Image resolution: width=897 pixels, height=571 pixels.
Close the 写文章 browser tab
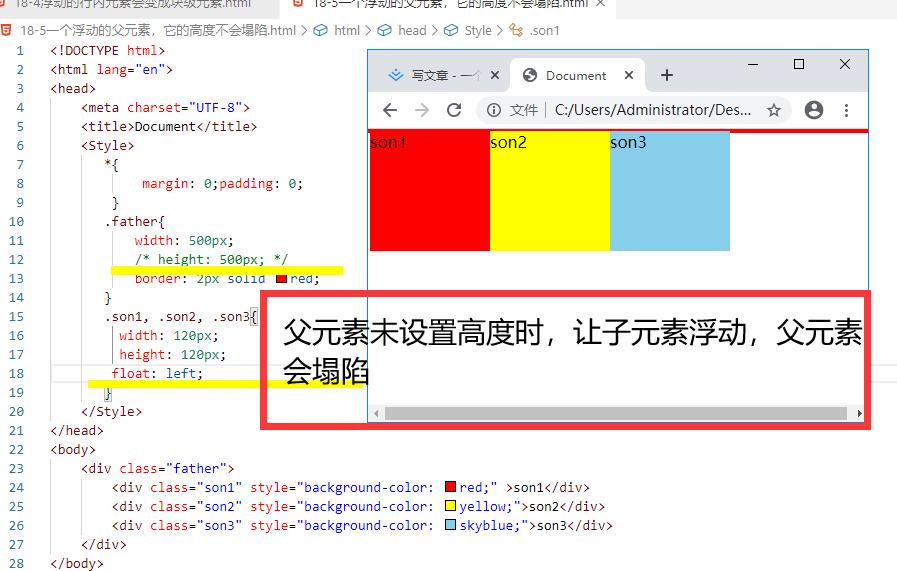pos(495,75)
